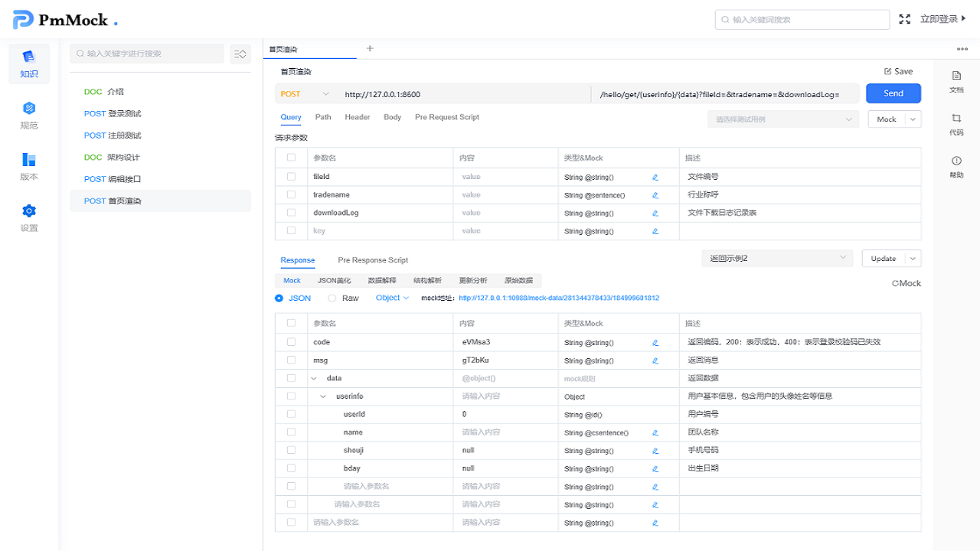Open the mock-data URL link

pyautogui.click(x=558, y=298)
